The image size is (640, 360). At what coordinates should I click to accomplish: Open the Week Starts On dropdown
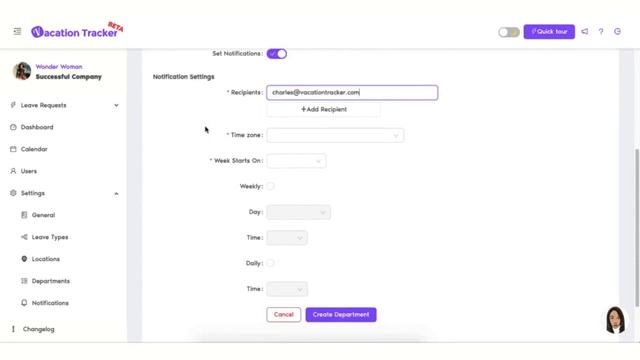click(296, 161)
